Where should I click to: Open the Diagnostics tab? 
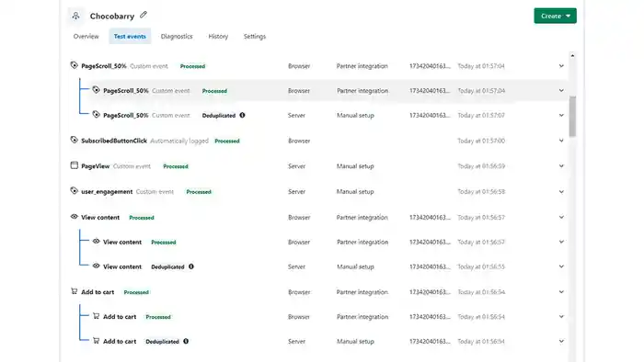177,37
